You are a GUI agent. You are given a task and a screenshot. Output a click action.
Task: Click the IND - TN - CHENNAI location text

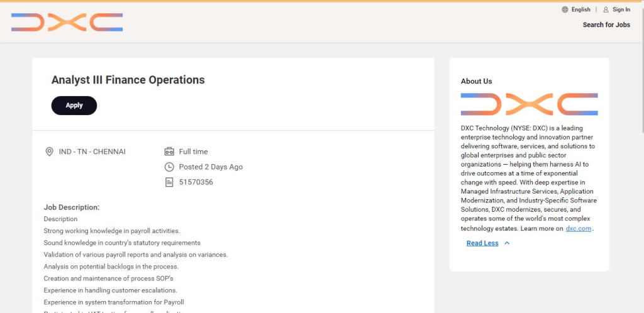pos(92,151)
